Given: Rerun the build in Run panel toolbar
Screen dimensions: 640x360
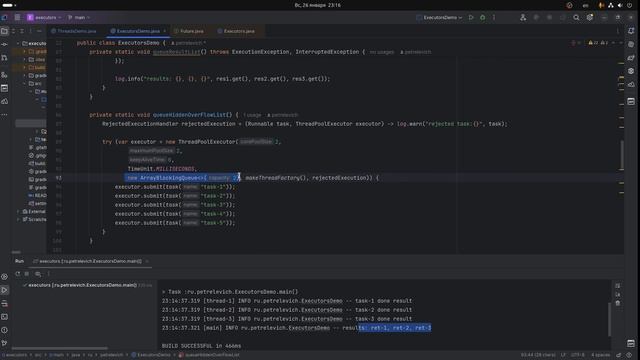Looking at the screenshot, I should coord(18,274).
